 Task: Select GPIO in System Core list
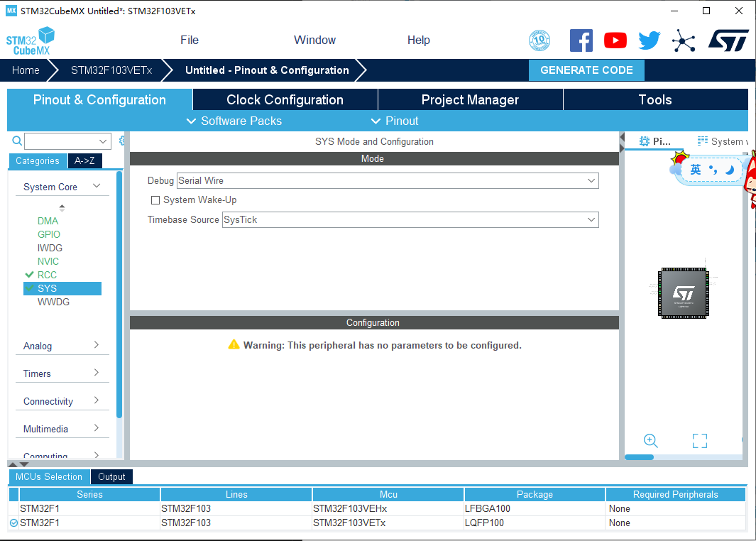tap(49, 234)
